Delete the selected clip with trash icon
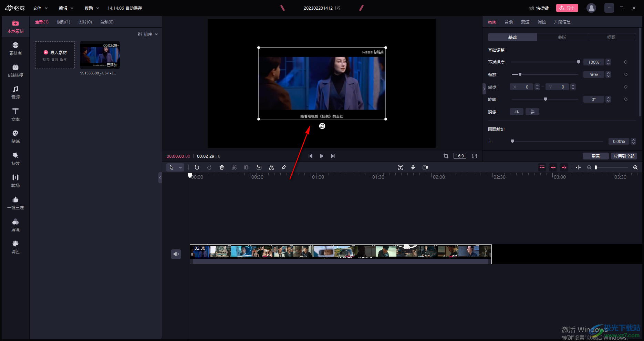The width and height of the screenshot is (644, 341). (x=222, y=167)
